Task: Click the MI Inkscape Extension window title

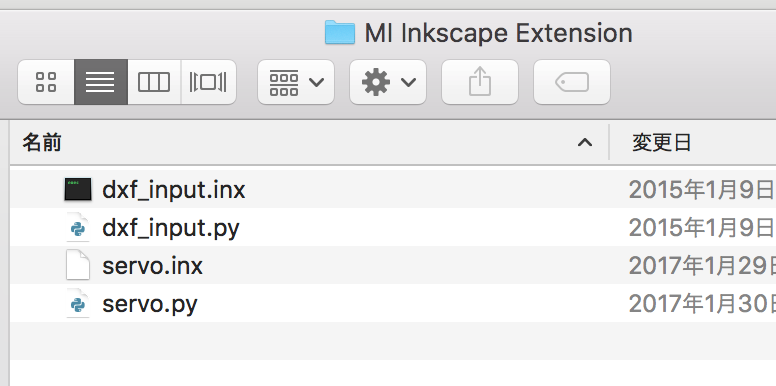Action: [498, 34]
